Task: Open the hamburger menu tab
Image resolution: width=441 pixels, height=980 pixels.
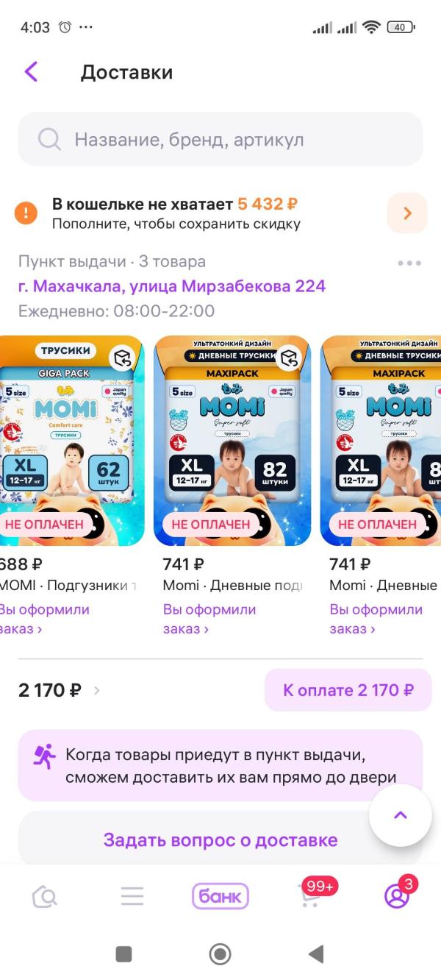Action: click(x=132, y=896)
